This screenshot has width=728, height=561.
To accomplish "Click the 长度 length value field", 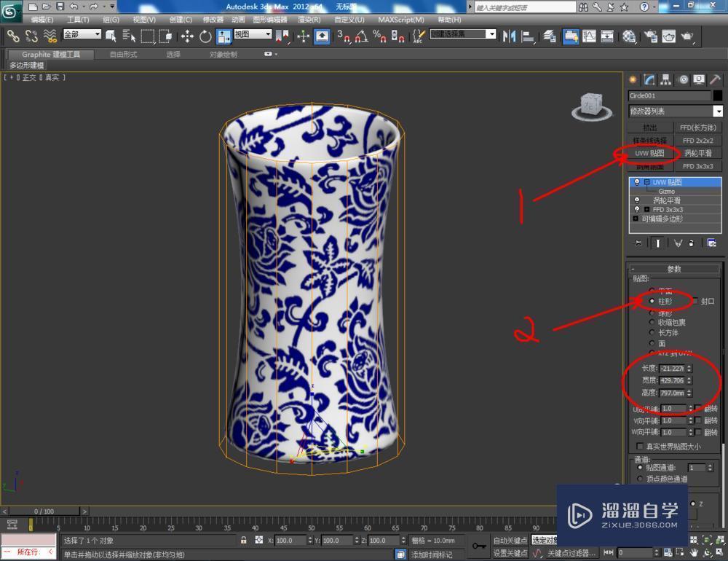I will coord(671,369).
